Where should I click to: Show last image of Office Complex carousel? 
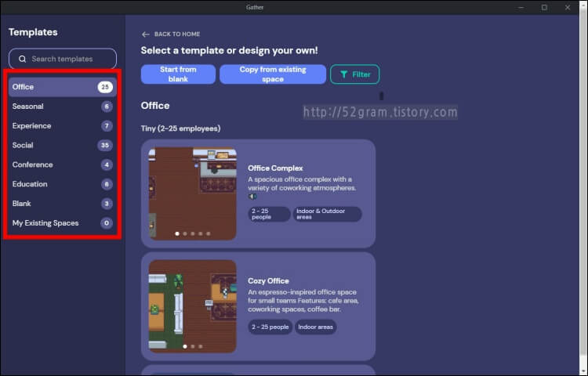[208, 233]
